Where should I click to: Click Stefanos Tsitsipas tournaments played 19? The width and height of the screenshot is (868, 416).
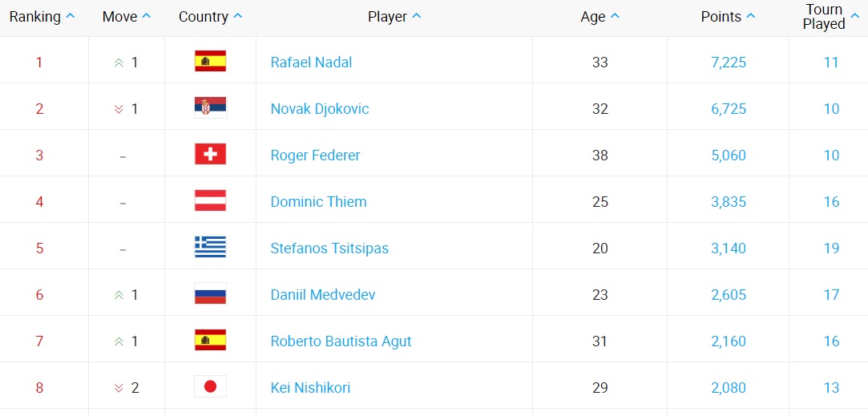[831, 248]
